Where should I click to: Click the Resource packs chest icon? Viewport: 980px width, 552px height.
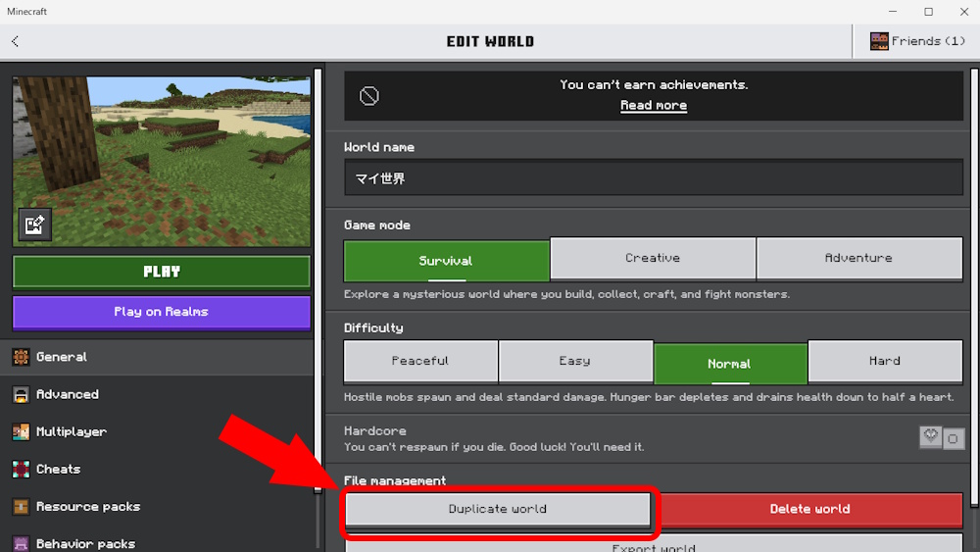pyautogui.click(x=21, y=507)
